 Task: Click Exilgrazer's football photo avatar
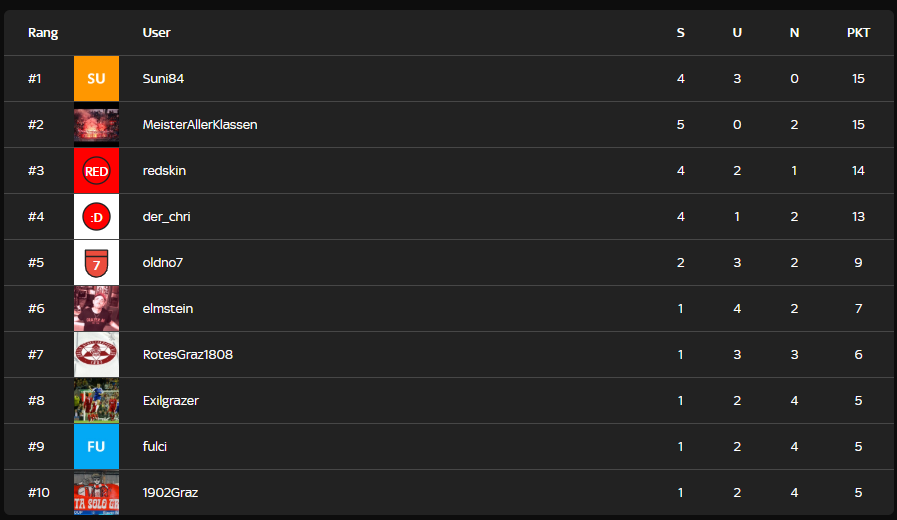click(x=96, y=401)
